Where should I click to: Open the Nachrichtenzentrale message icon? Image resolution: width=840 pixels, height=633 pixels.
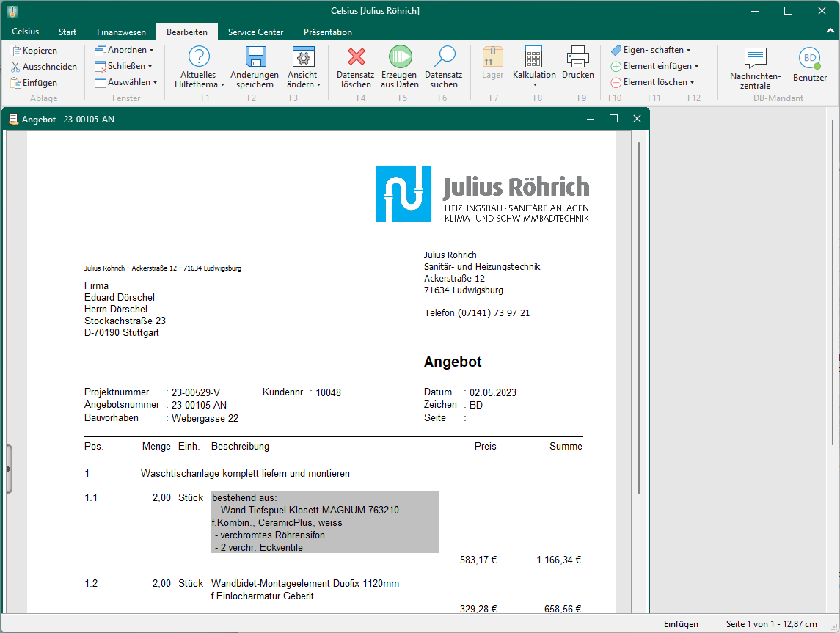tap(755, 58)
